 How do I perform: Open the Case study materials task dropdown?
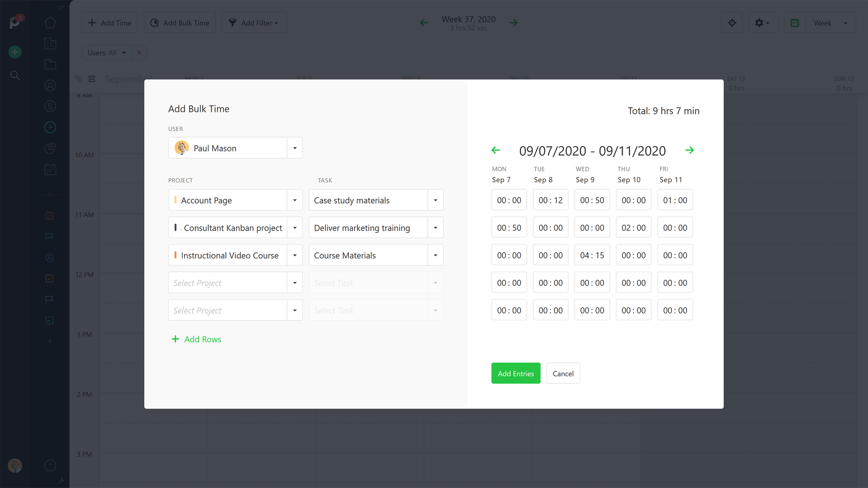[435, 200]
